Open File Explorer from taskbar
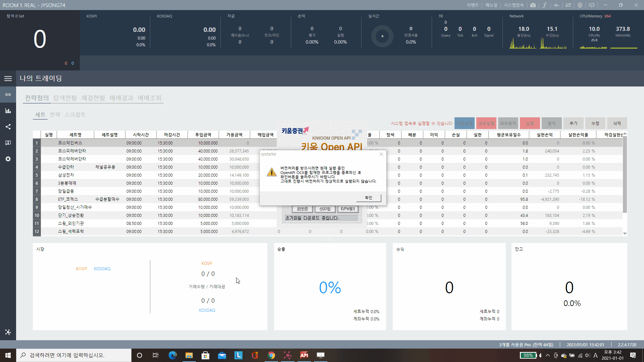 click(x=189, y=355)
